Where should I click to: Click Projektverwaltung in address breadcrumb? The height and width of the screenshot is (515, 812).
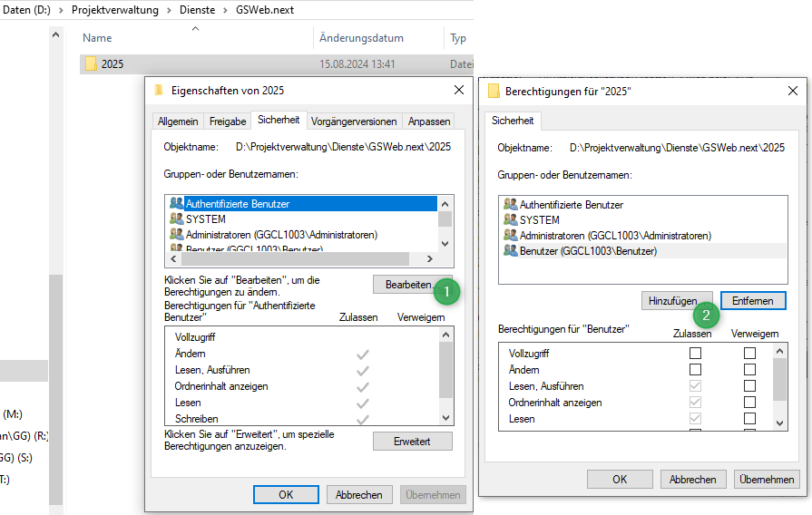(115, 10)
